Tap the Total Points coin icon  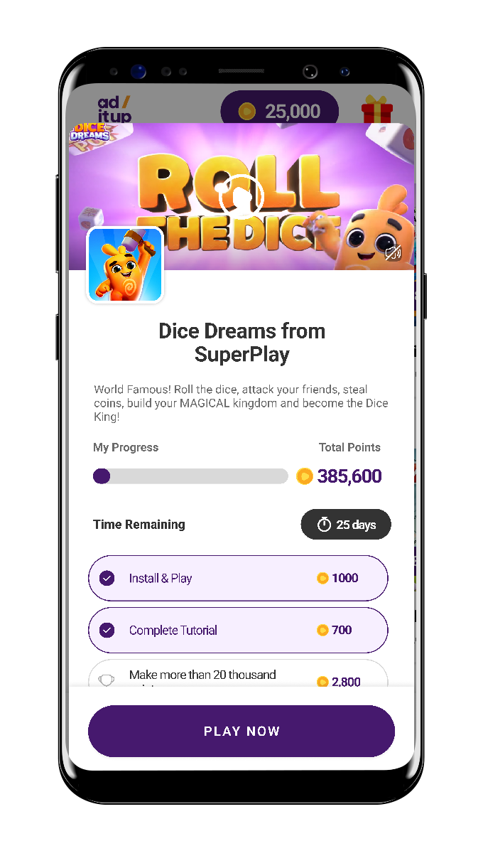point(305,476)
